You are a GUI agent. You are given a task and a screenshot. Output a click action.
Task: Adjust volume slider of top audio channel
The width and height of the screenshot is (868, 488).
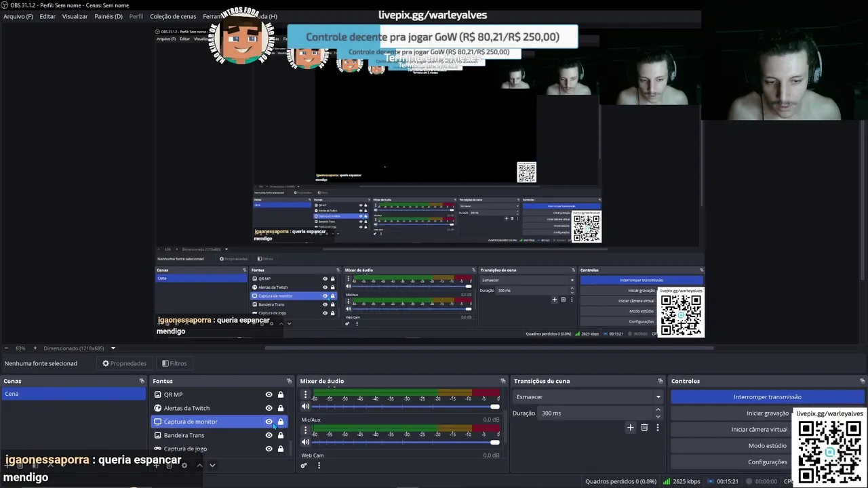tap(406, 407)
